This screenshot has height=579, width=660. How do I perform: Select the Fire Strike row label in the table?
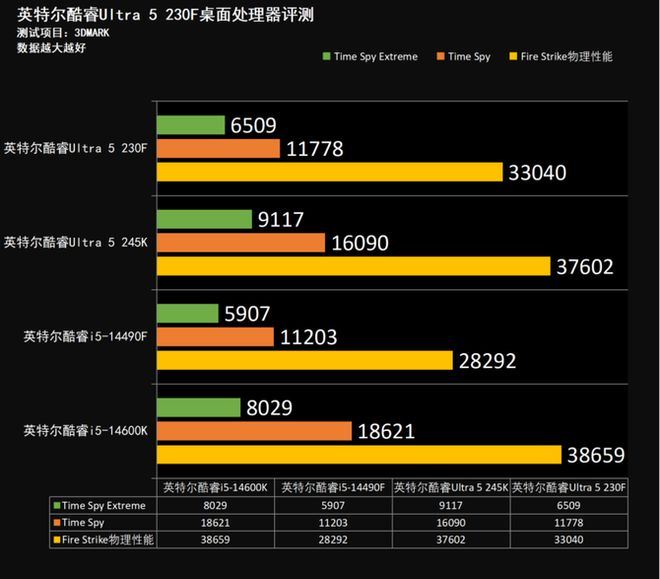(104, 539)
